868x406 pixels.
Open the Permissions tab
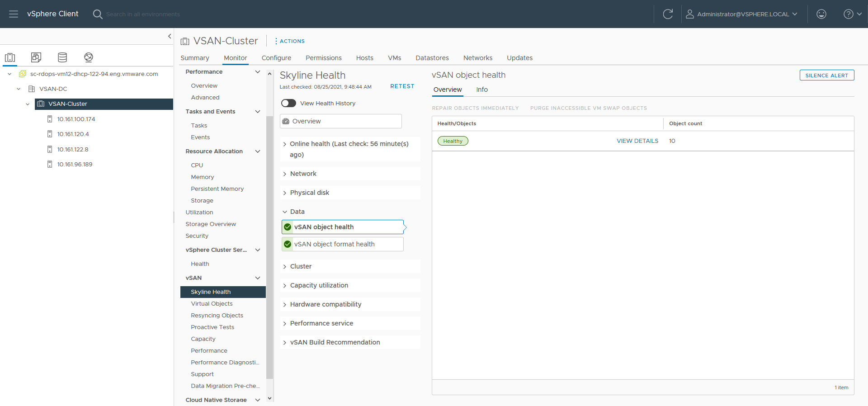(x=324, y=58)
